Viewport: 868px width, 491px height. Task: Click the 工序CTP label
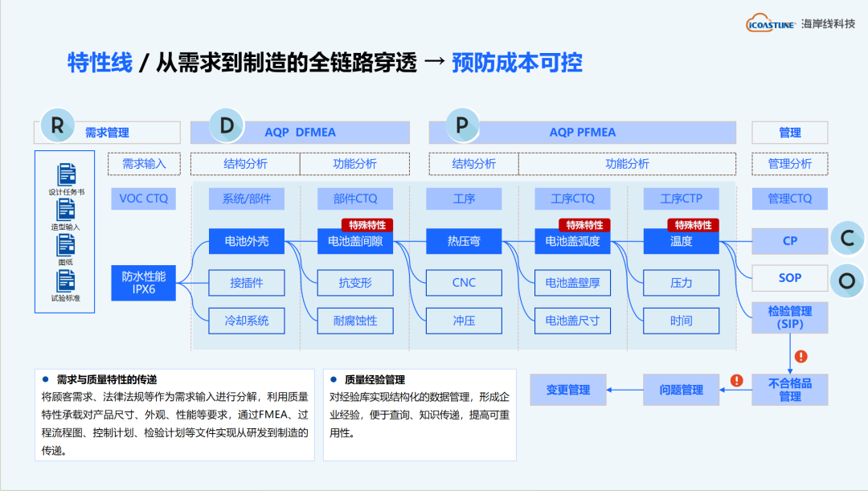click(681, 198)
